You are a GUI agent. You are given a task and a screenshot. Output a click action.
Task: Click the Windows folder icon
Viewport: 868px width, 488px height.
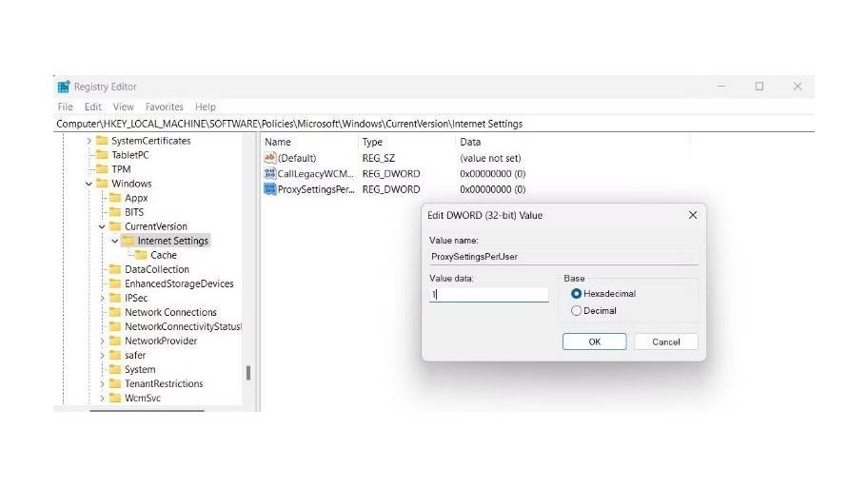pyautogui.click(x=102, y=184)
